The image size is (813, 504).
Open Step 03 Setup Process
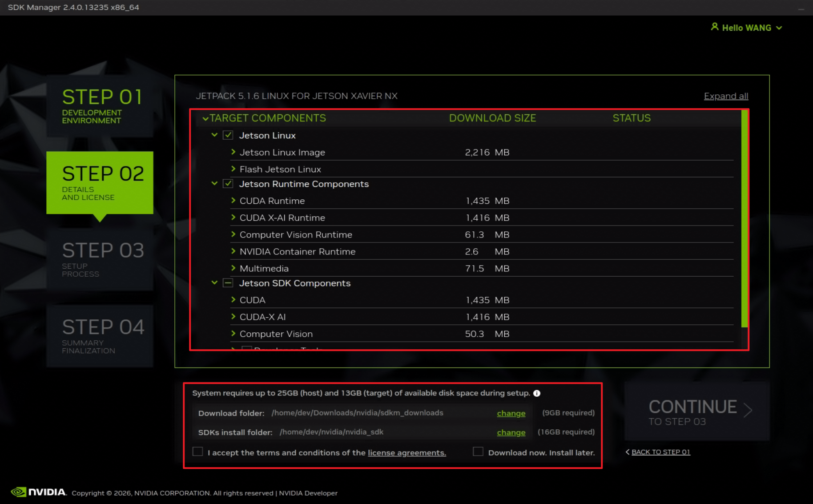(100, 259)
